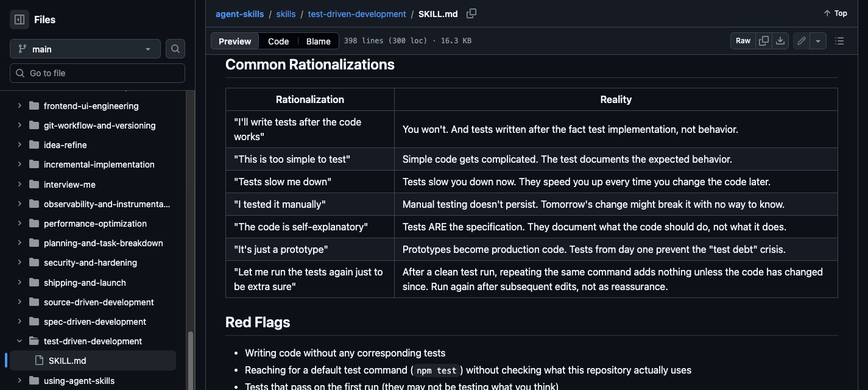Image resolution: width=868 pixels, height=390 pixels.
Task: Open the main branch selector dropdown
Action: (x=85, y=49)
